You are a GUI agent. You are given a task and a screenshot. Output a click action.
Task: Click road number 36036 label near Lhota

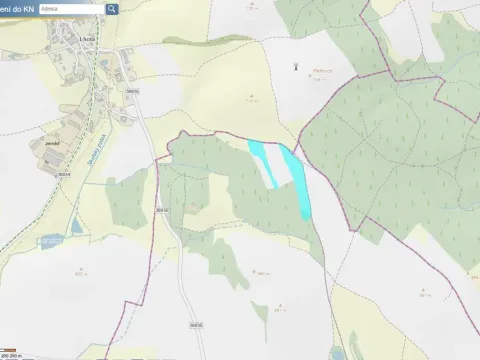click(133, 91)
